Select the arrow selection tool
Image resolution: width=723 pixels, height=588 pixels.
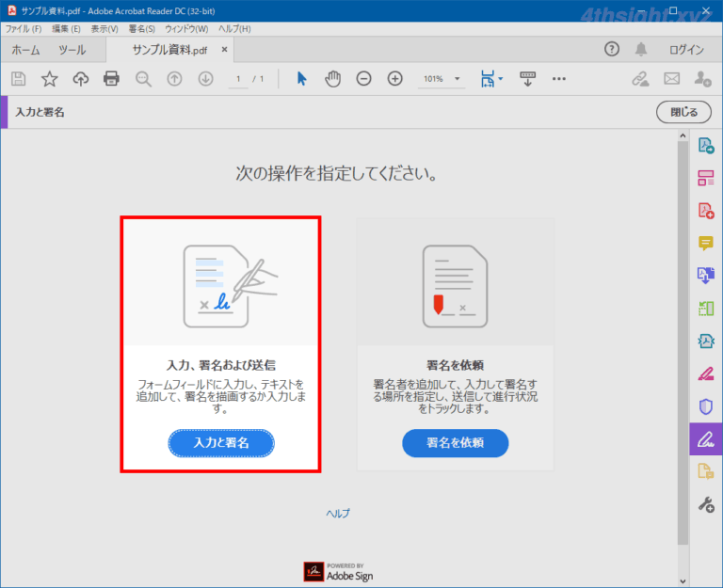[301, 79]
